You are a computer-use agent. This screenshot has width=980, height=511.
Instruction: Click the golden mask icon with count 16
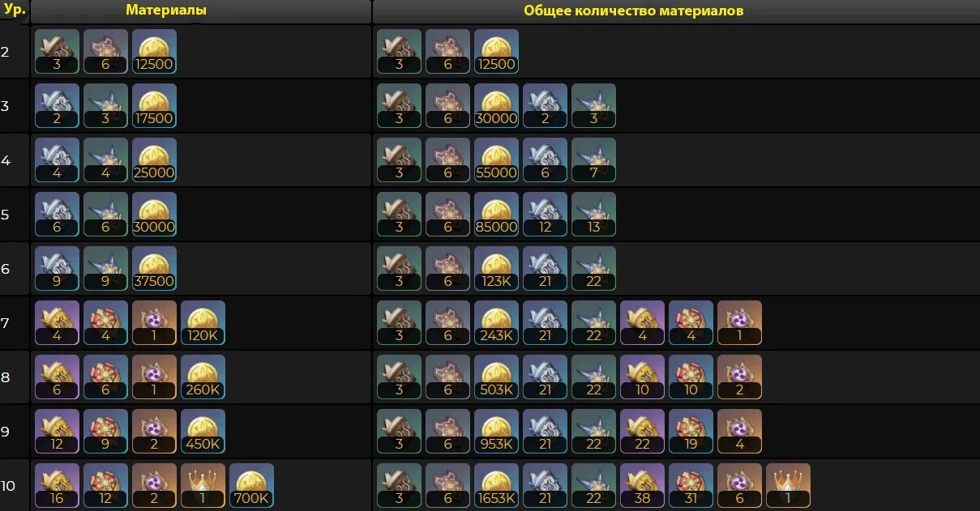click(x=57, y=485)
